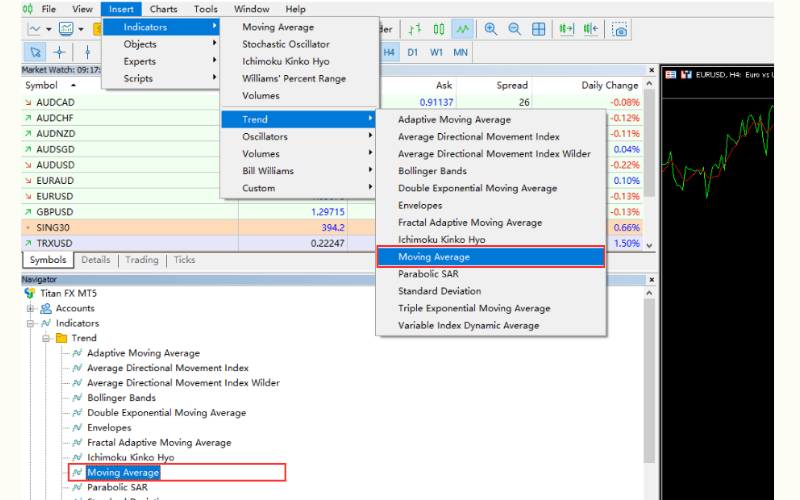
Task: Collapse the Indicators tree node
Action: coord(32,324)
